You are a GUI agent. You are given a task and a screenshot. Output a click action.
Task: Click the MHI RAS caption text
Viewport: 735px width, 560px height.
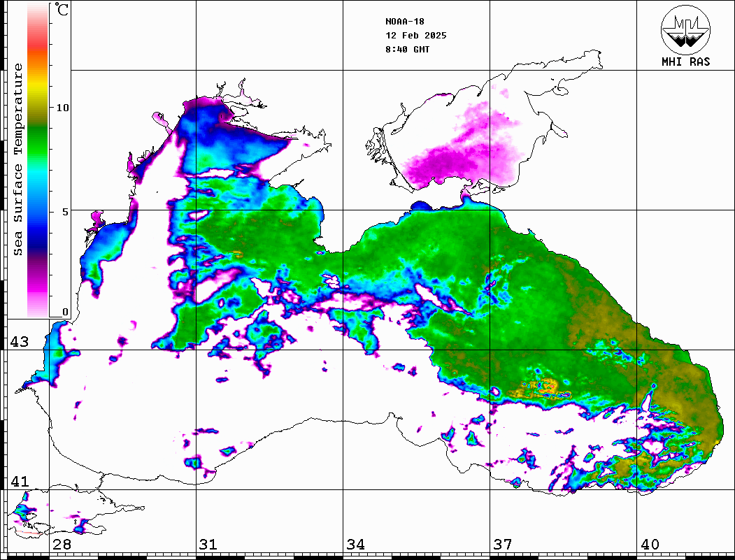[x=686, y=62]
